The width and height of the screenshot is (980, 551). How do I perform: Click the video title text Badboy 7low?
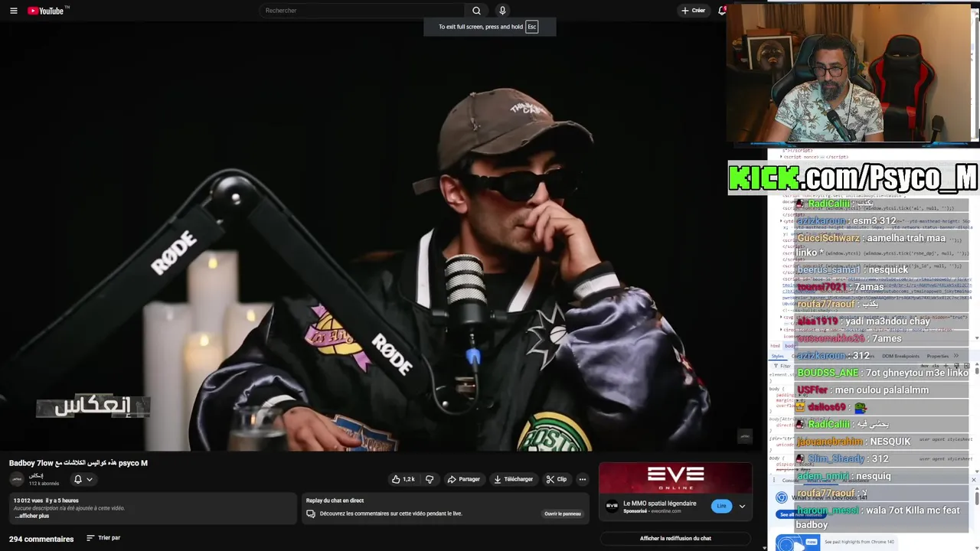tap(78, 463)
